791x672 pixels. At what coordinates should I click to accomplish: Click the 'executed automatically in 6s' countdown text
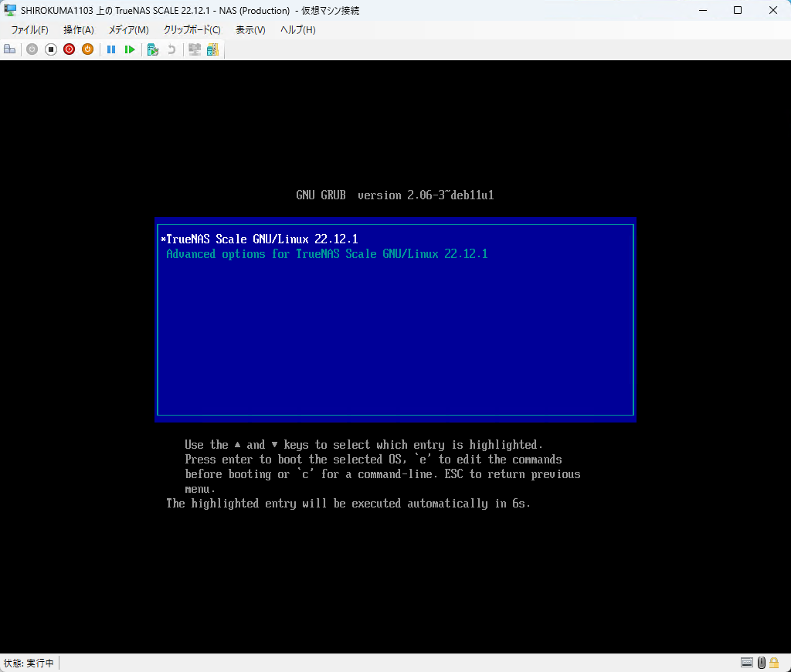(x=441, y=504)
